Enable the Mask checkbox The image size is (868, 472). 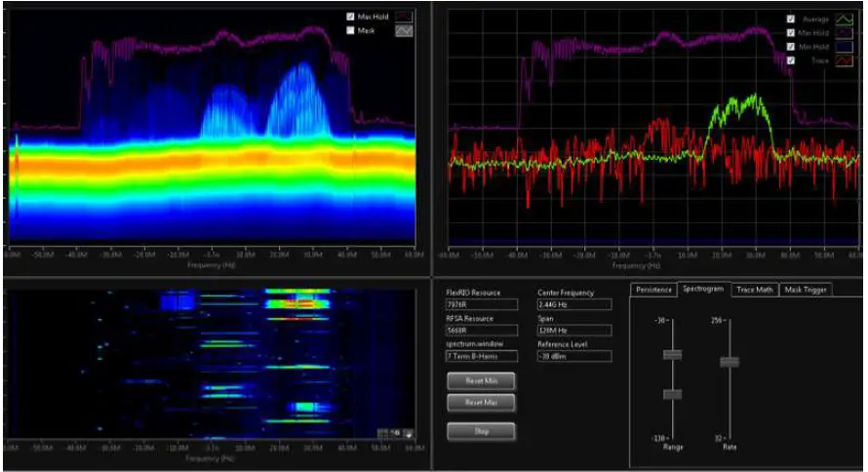coord(350,31)
